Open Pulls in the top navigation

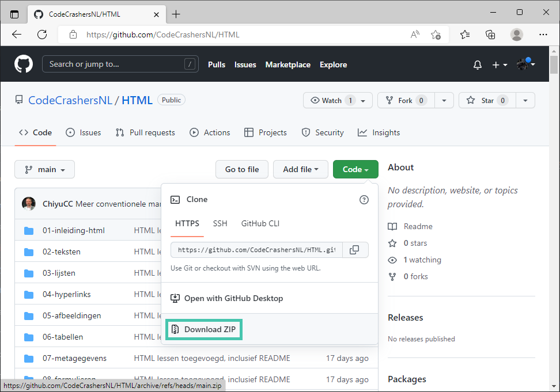click(217, 64)
